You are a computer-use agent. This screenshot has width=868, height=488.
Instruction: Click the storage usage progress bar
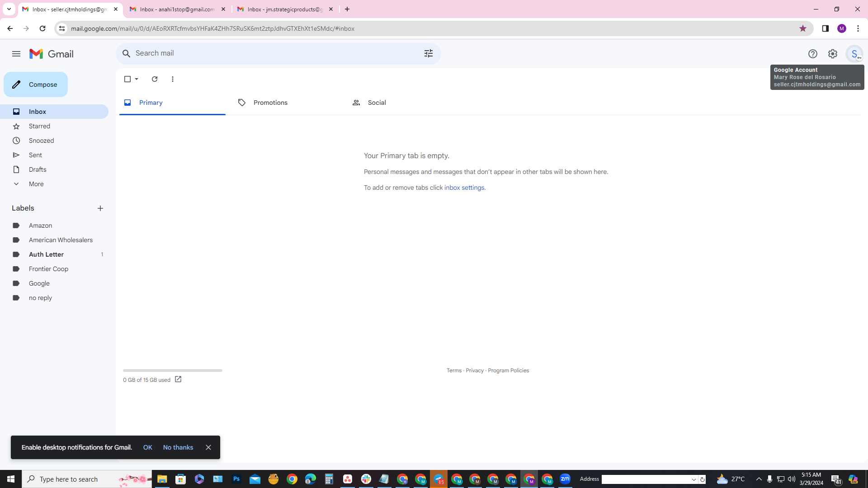click(x=173, y=371)
